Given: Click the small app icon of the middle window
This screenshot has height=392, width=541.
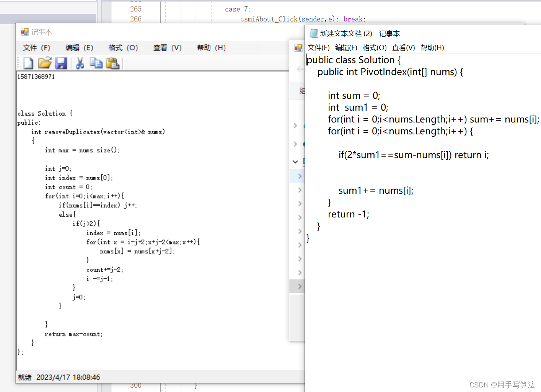Looking at the screenshot, I should point(298,47).
